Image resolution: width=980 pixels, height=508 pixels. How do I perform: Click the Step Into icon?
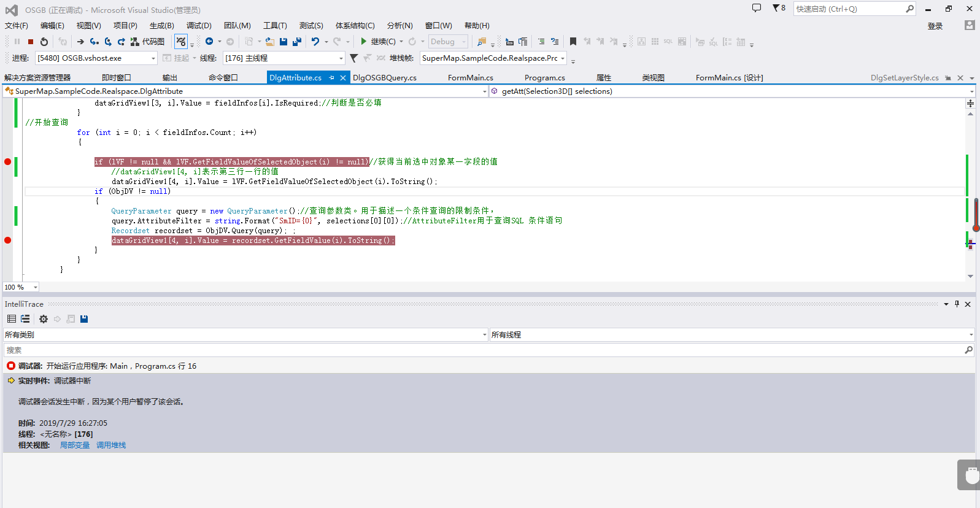tap(94, 42)
